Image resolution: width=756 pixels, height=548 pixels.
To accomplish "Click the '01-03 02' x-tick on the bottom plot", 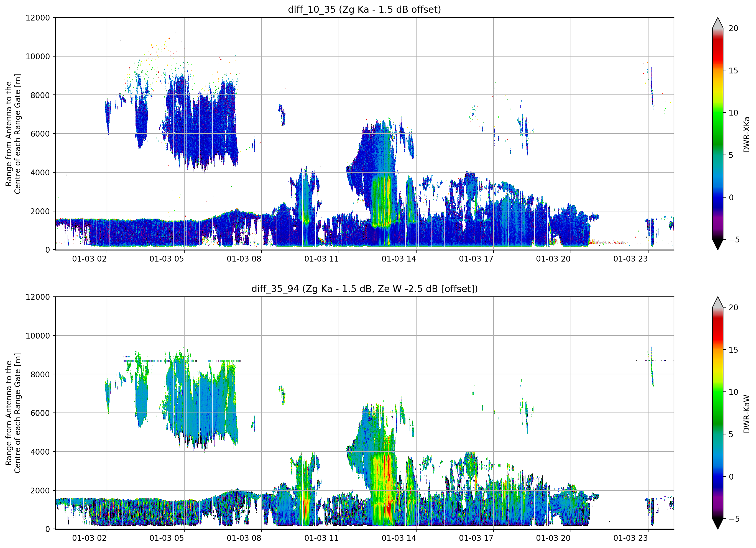I will click(89, 538).
